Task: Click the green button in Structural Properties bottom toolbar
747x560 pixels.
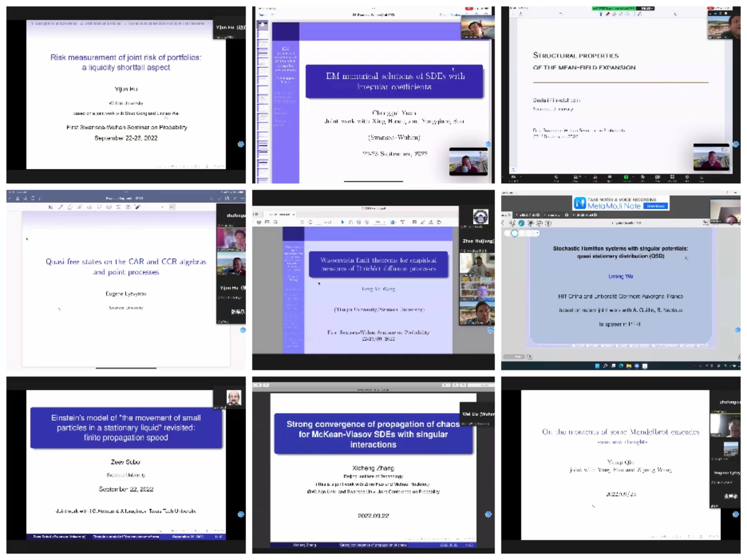Action: pos(626,177)
